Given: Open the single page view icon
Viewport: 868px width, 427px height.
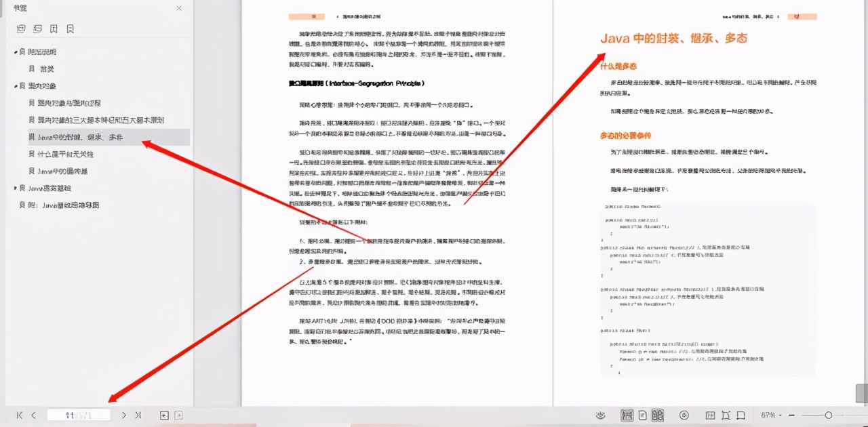Looking at the screenshot, I should (x=642, y=415).
